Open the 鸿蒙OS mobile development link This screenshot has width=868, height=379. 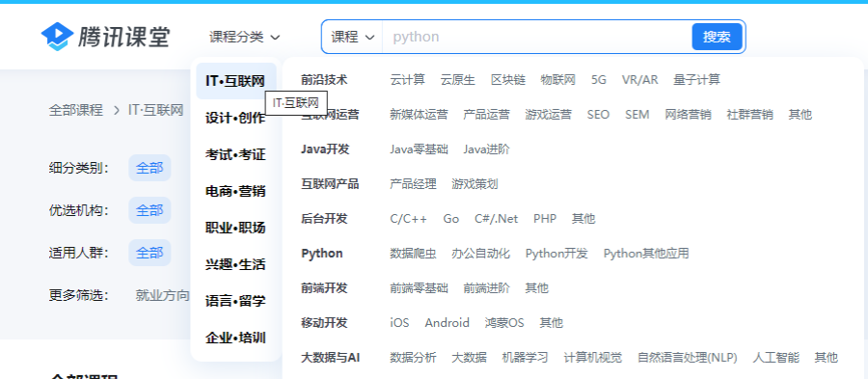(x=504, y=322)
